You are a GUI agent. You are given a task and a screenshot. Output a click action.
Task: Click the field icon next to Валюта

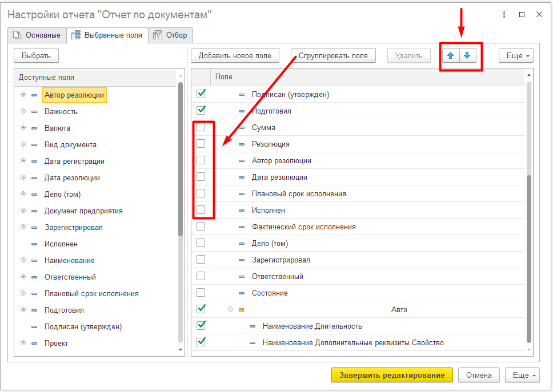click(x=34, y=128)
